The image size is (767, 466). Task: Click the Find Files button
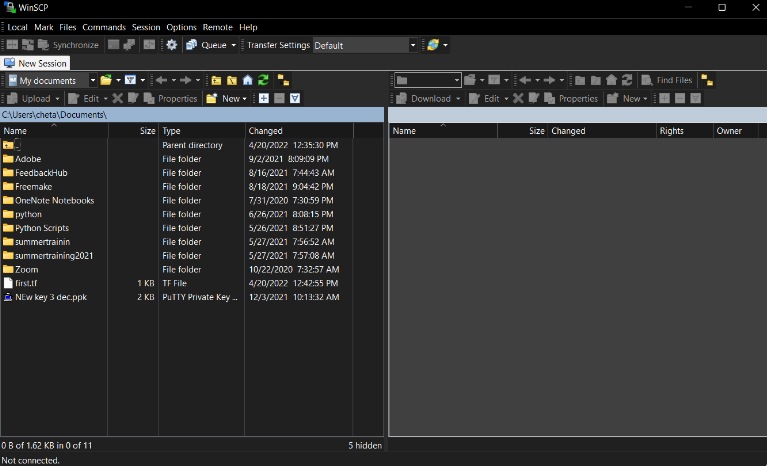pyautogui.click(x=667, y=80)
